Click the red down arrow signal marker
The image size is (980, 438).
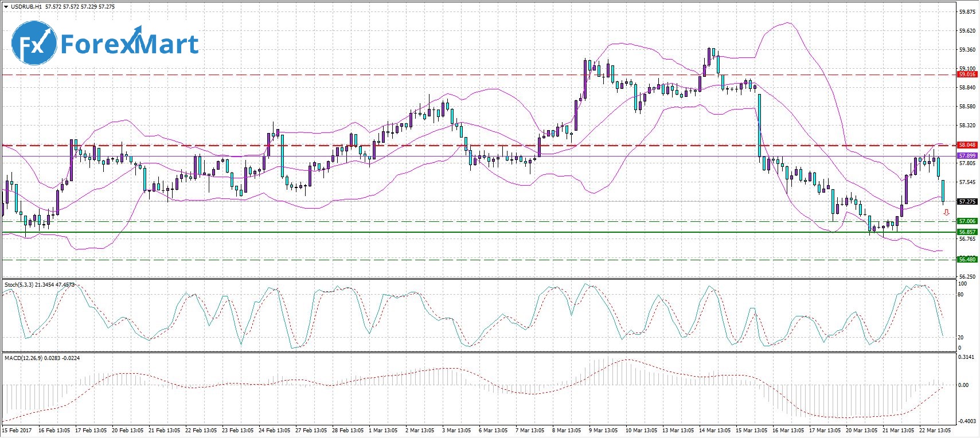pos(946,213)
